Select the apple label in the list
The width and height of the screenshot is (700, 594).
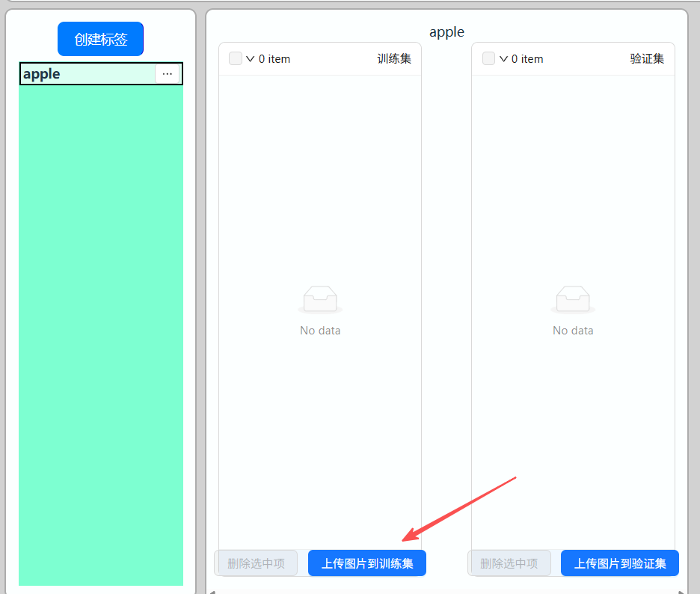[82, 74]
